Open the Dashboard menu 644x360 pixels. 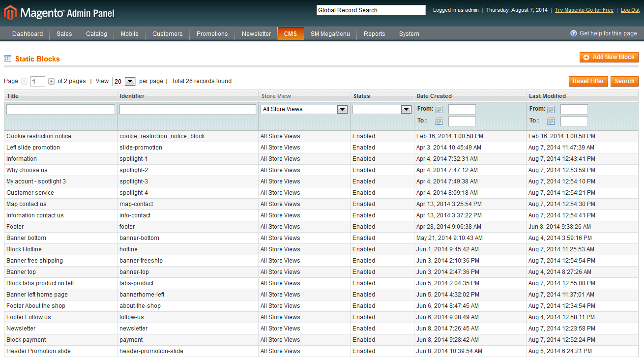[x=28, y=34]
